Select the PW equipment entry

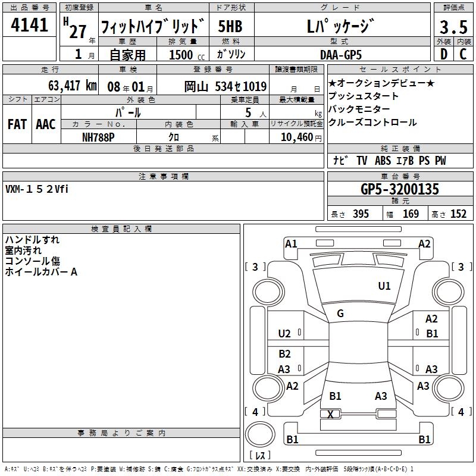click(x=440, y=161)
